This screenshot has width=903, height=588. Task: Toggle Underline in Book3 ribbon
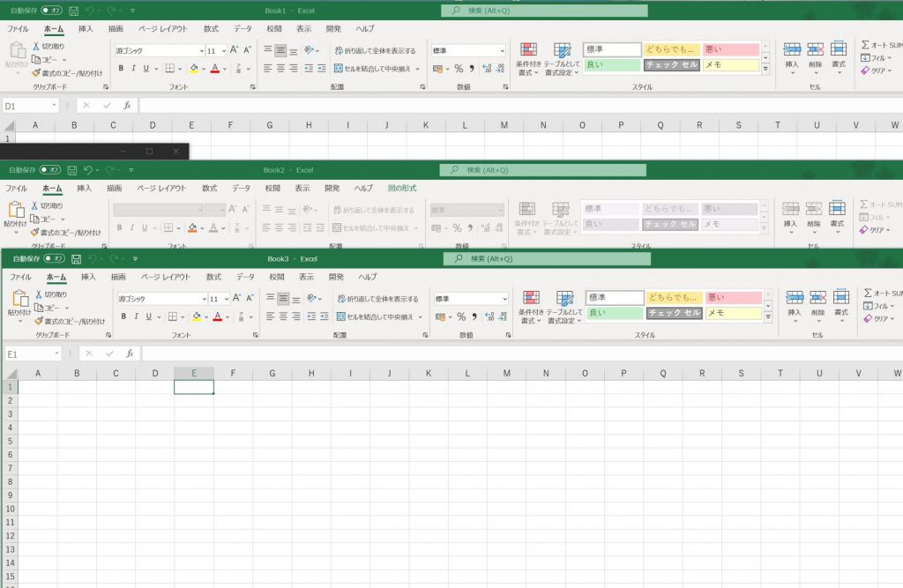(x=148, y=316)
